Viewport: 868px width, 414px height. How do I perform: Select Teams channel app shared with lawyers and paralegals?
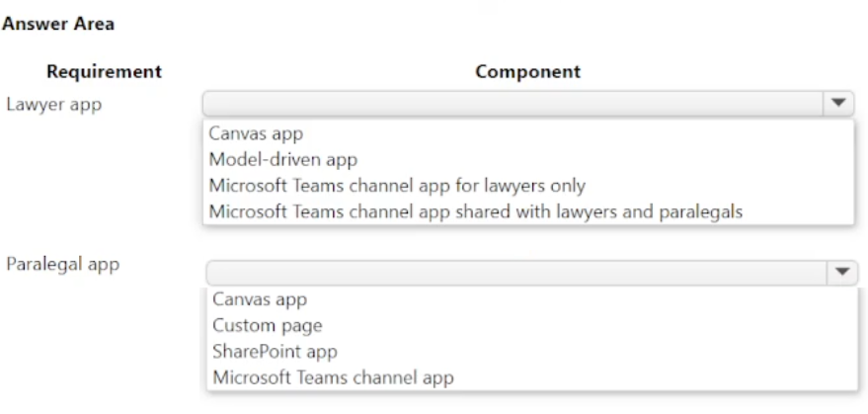point(475,210)
